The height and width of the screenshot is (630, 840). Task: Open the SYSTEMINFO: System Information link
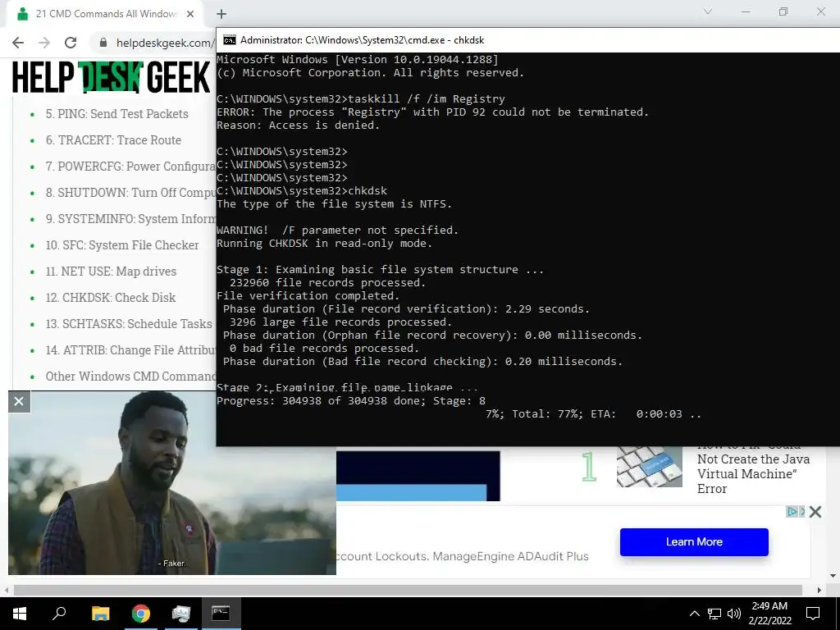click(130, 218)
